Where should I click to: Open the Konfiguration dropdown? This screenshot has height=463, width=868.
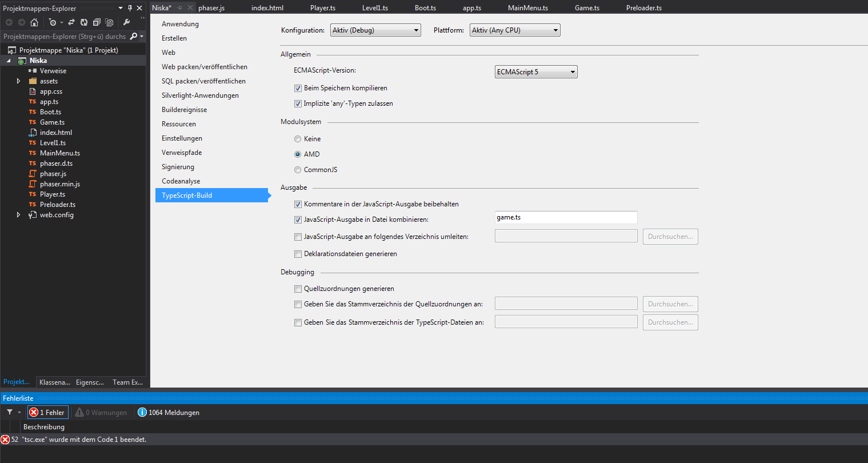click(375, 30)
